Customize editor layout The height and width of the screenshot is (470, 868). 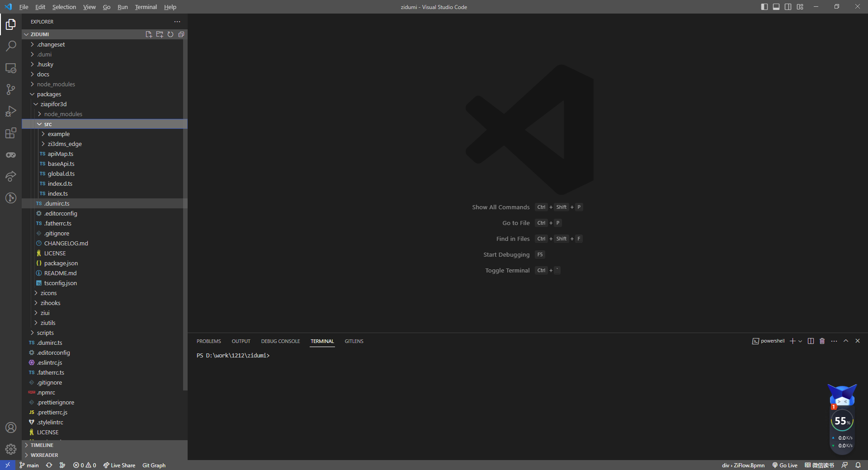(800, 7)
